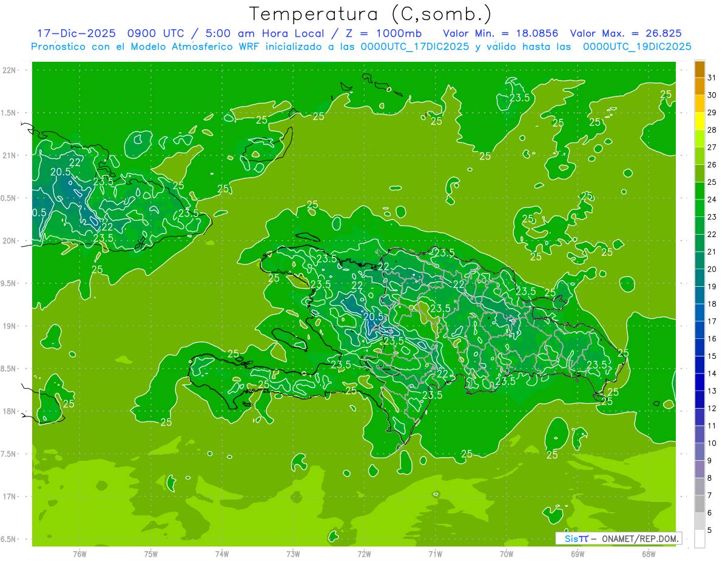The height and width of the screenshot is (562, 728).
Task: Click the legend value 25 label
Action: (712, 182)
